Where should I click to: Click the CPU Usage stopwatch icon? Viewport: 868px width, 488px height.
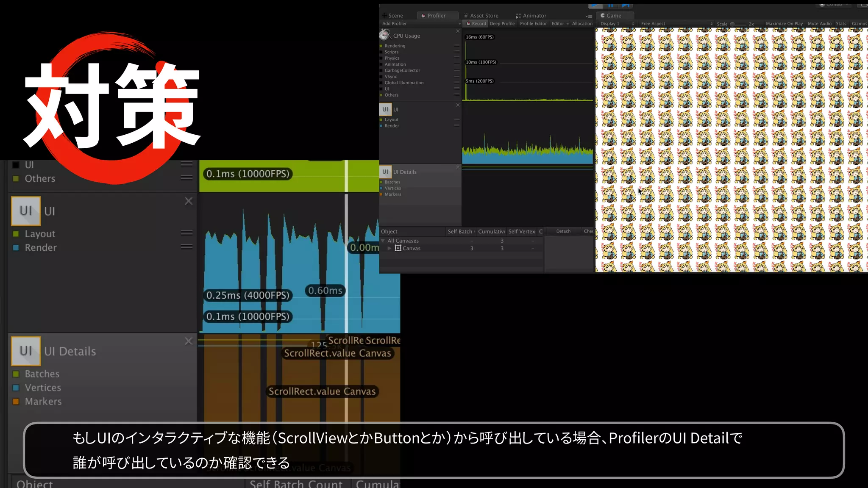tap(385, 35)
